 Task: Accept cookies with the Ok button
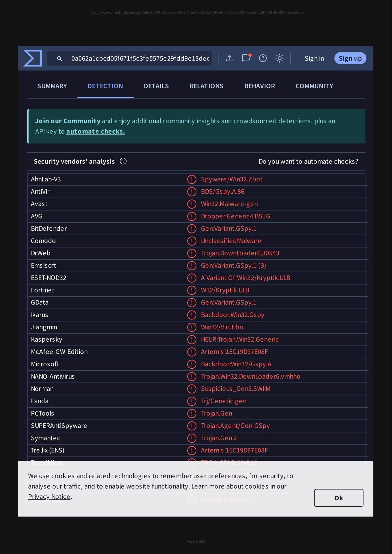[x=338, y=498]
